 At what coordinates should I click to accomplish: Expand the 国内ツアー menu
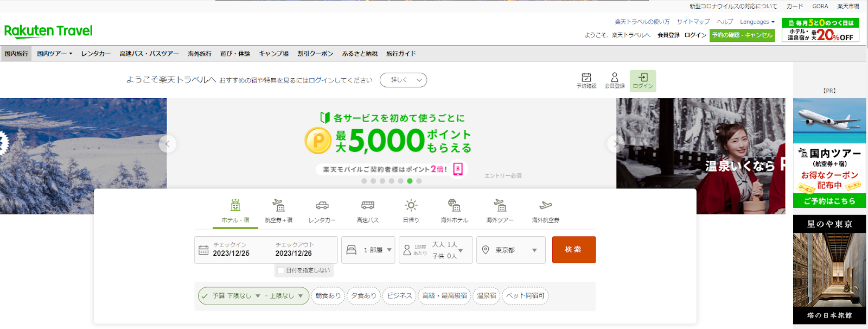coord(54,54)
